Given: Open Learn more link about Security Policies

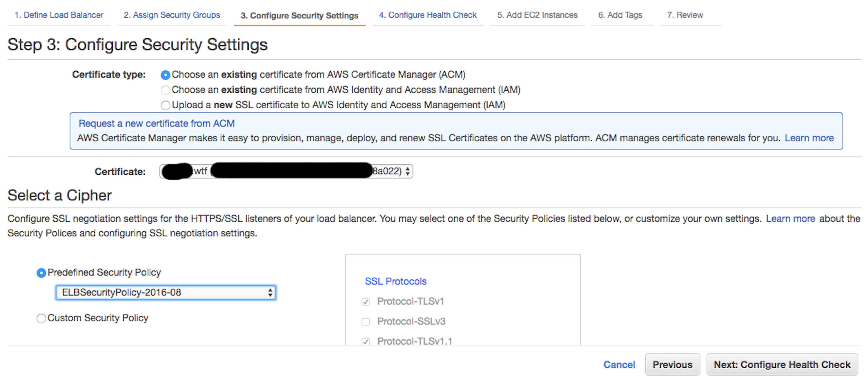Looking at the screenshot, I should click(x=790, y=219).
